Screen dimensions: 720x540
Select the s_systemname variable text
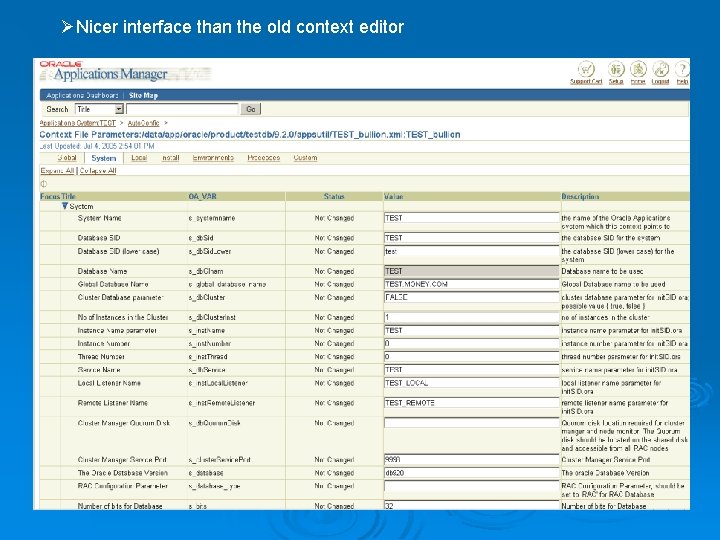tap(212, 218)
